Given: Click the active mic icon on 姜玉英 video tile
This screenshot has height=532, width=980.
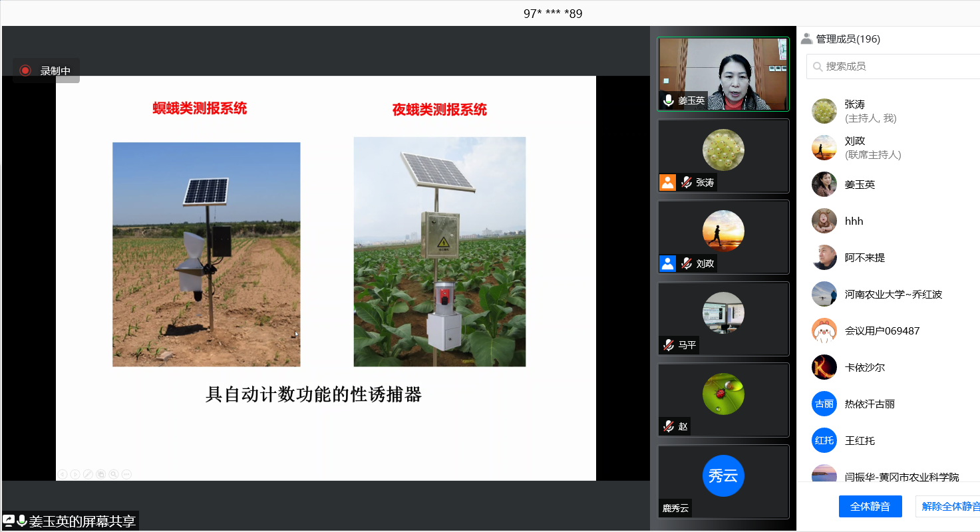Looking at the screenshot, I should tap(669, 101).
